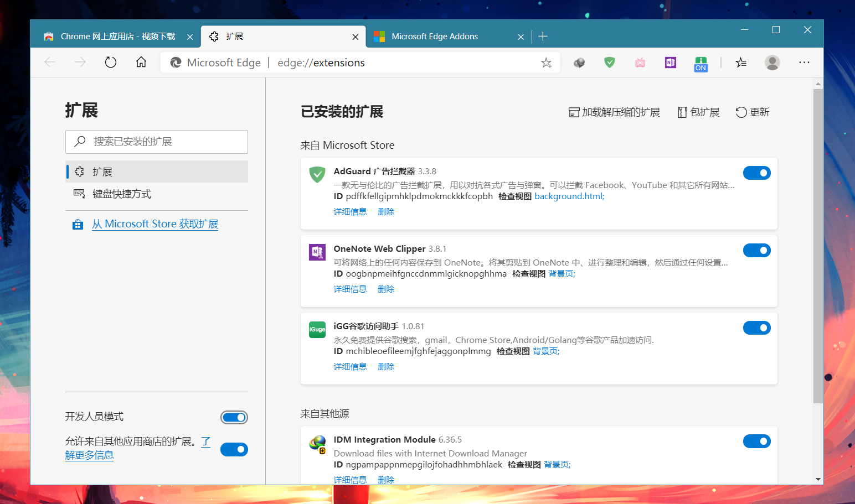Select 扩展 in the sidebar
This screenshot has height=504, width=855.
point(157,172)
